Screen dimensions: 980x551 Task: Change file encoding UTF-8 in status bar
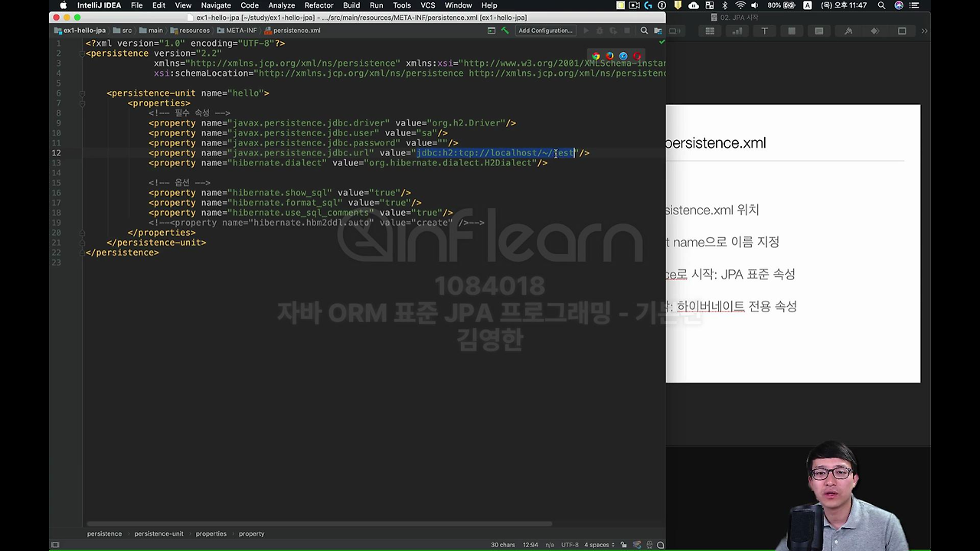[570, 545]
